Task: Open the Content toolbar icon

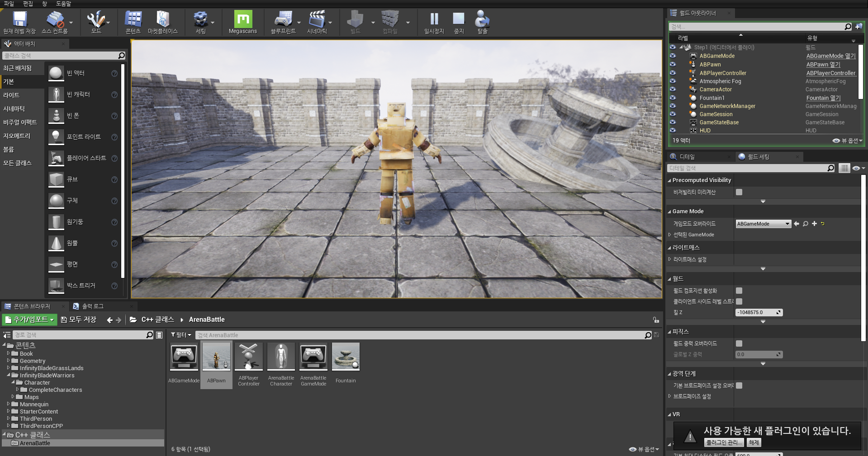Action: pos(133,19)
